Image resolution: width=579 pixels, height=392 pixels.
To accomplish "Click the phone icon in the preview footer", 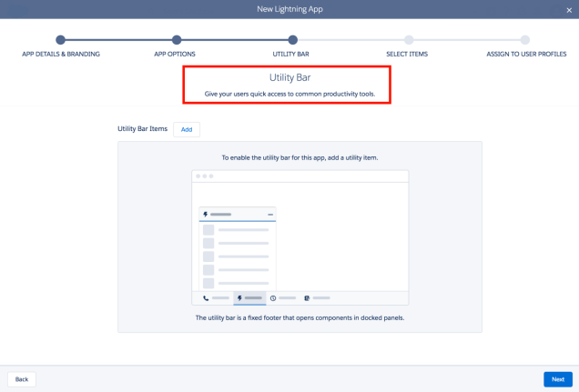I will click(206, 298).
